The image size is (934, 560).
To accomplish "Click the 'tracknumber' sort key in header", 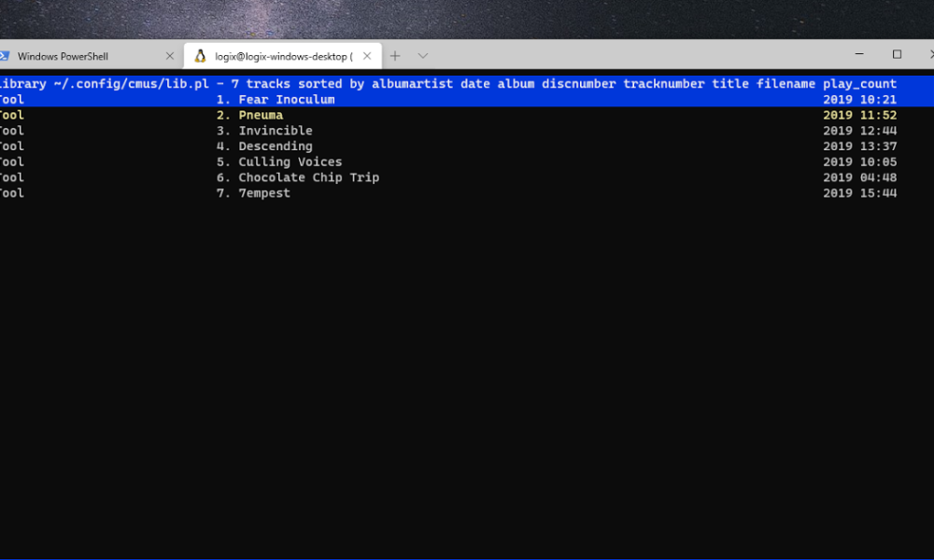I will pos(663,84).
